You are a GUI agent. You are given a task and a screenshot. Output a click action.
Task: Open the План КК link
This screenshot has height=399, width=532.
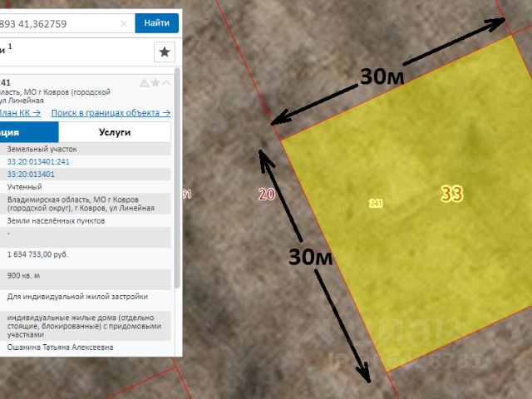18,112
